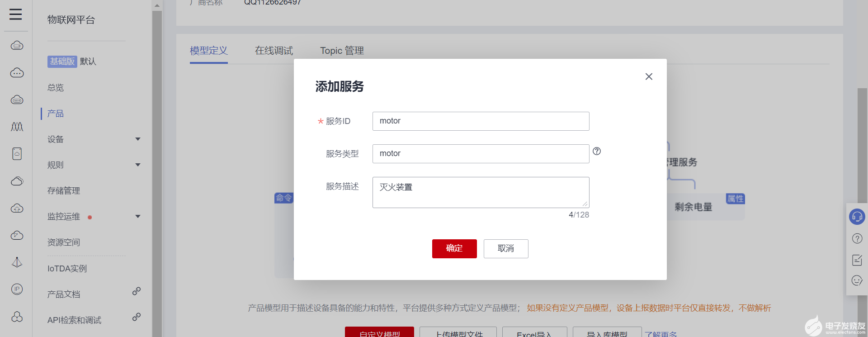
Task: Click the first cloud service sidebar icon
Action: pyautogui.click(x=17, y=45)
